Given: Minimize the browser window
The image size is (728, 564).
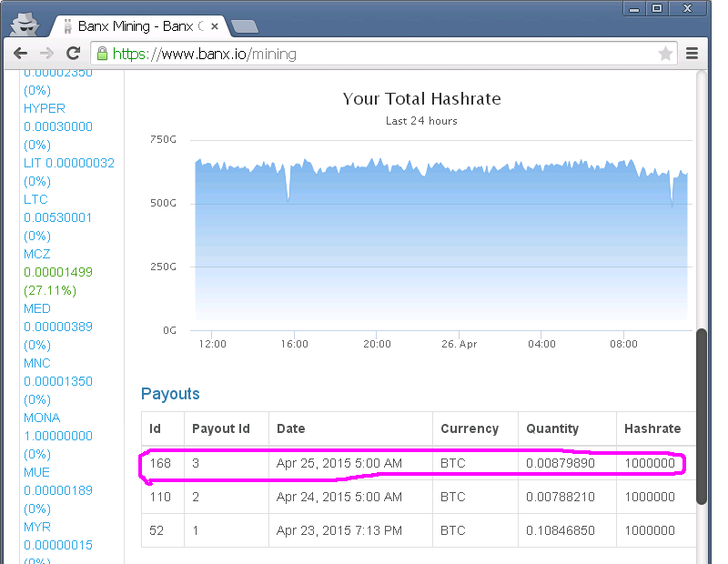Looking at the screenshot, I should [634, 8].
